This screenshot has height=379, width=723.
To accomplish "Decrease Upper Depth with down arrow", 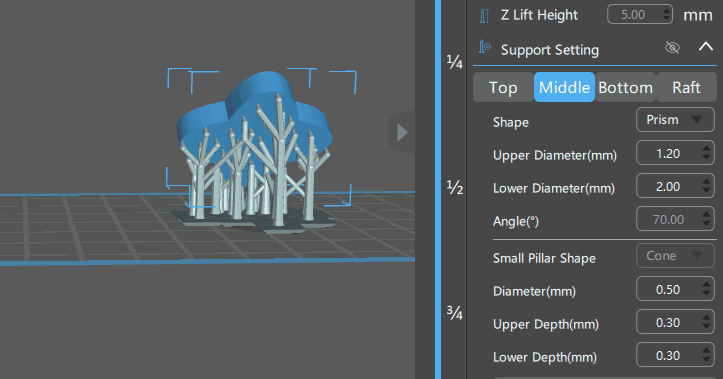I will [x=706, y=327].
